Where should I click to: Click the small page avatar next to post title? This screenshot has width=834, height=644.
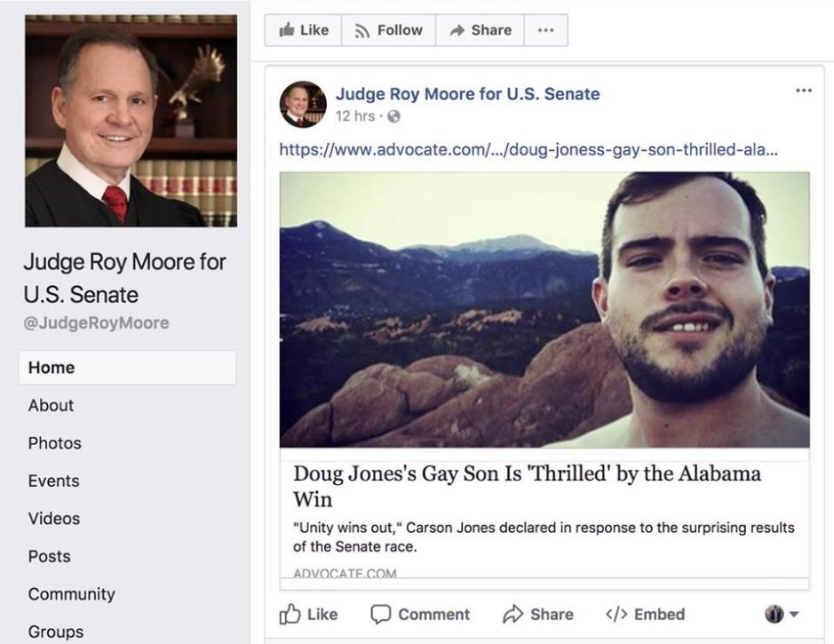303,104
